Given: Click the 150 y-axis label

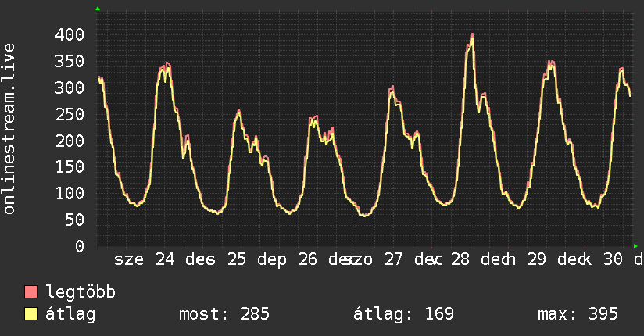Looking at the screenshot, I should 70,166.
